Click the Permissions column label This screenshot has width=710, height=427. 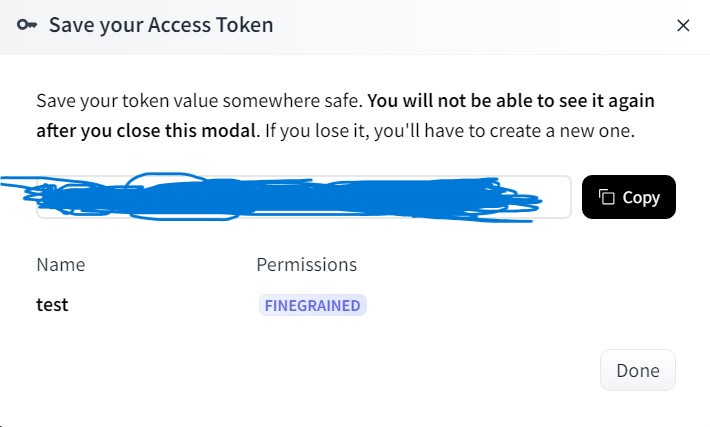click(x=307, y=264)
